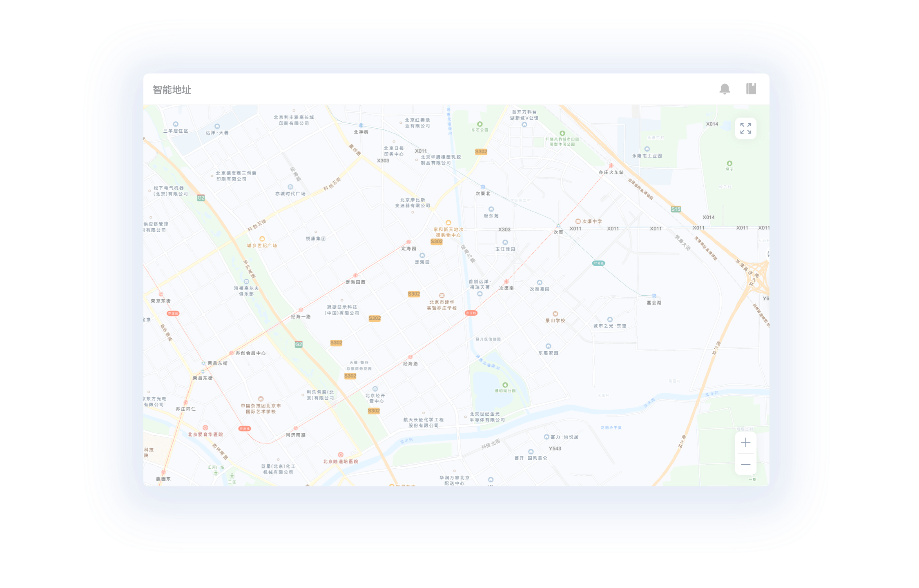Screen dimensions: 919x588
Task: Zoom out the map with minus button
Action: 745,465
